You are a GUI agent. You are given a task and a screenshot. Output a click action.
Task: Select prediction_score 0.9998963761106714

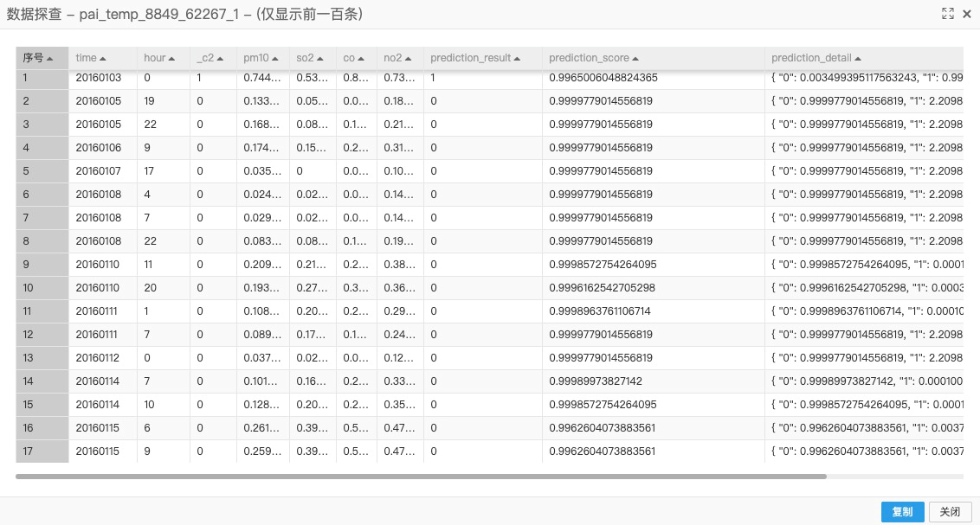click(653, 311)
